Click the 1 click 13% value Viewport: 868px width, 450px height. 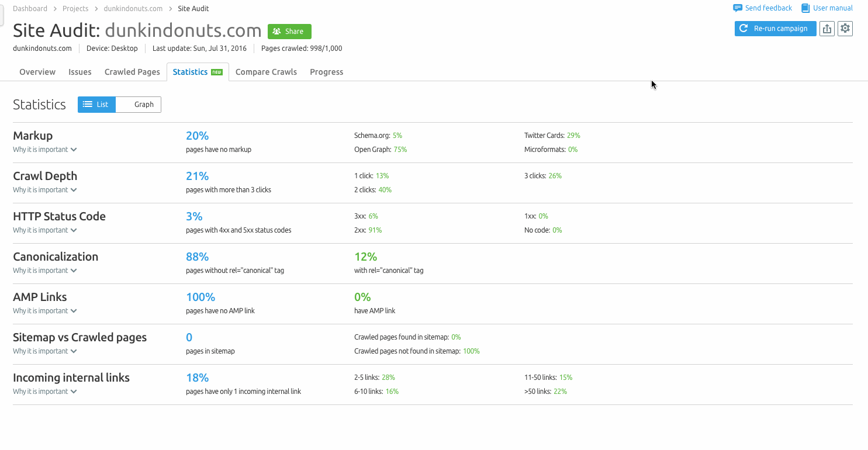point(382,176)
